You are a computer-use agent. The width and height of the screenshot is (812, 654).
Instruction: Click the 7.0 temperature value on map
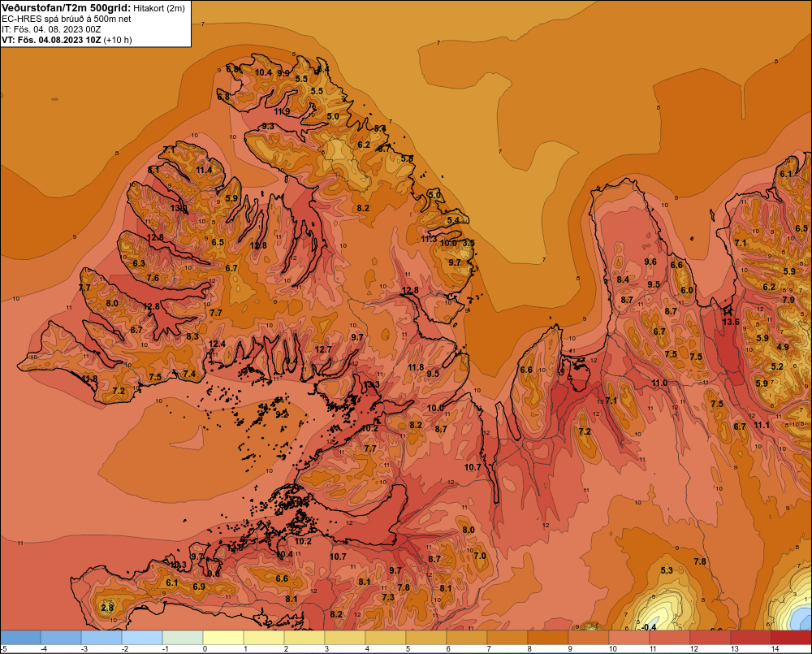[480, 556]
